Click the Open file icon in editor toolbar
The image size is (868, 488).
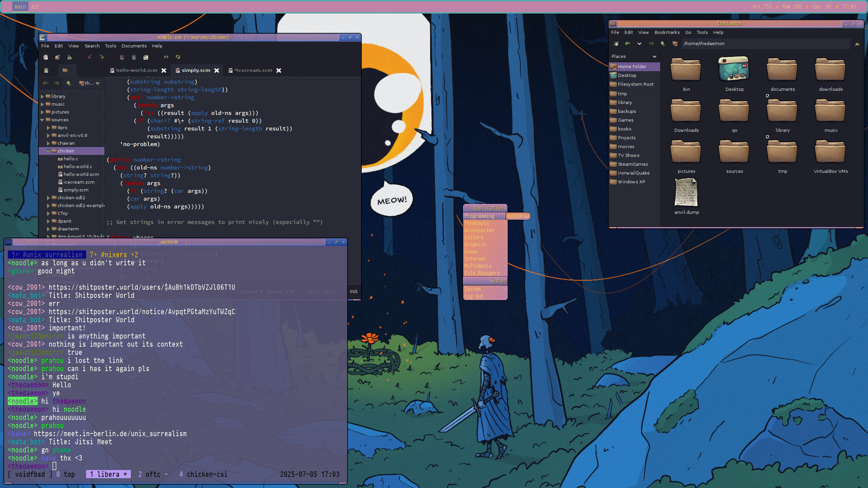point(58,57)
